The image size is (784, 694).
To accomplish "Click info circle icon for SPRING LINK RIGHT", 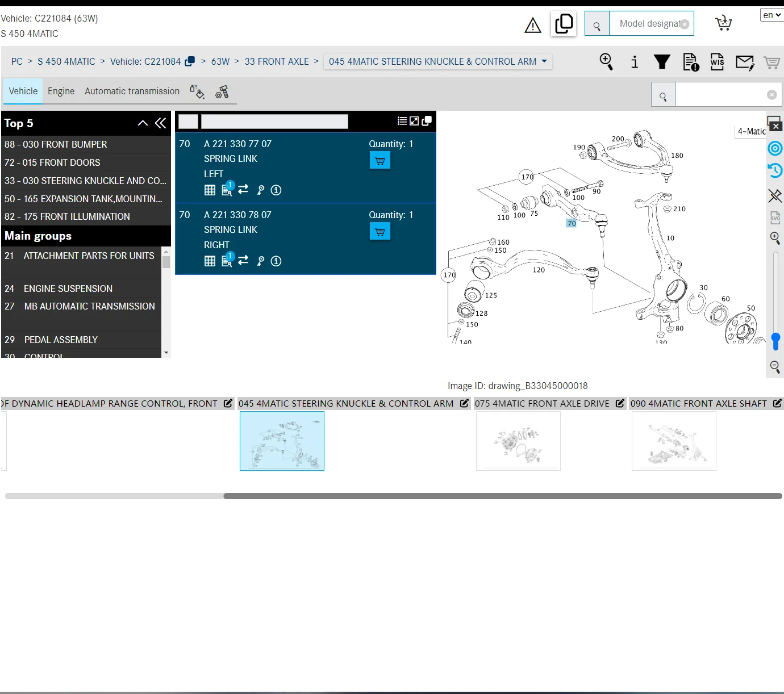I will tap(276, 261).
